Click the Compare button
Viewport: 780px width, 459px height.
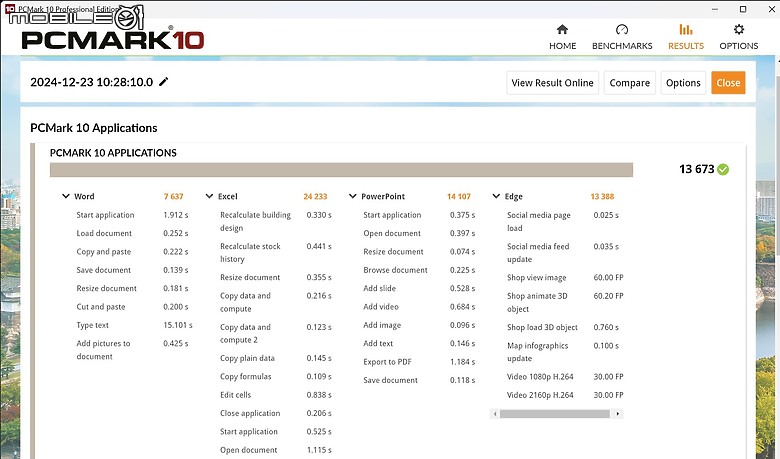point(630,83)
